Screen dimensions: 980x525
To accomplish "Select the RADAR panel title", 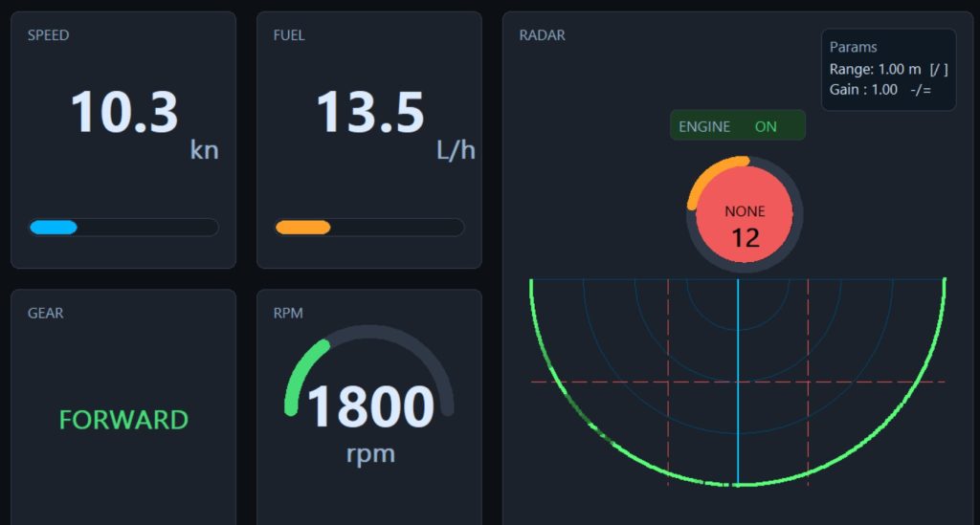I will click(542, 35).
